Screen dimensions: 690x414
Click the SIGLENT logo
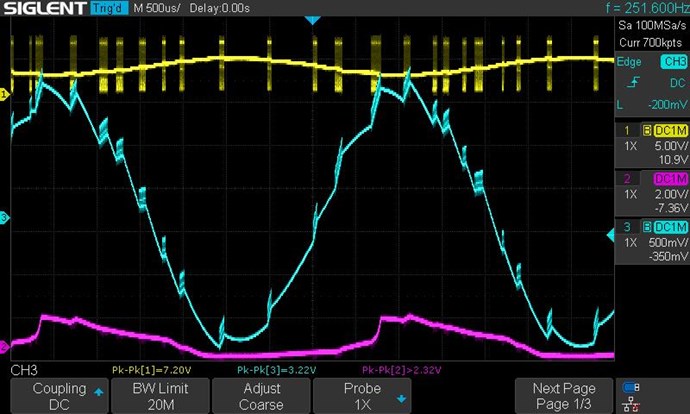(45, 8)
